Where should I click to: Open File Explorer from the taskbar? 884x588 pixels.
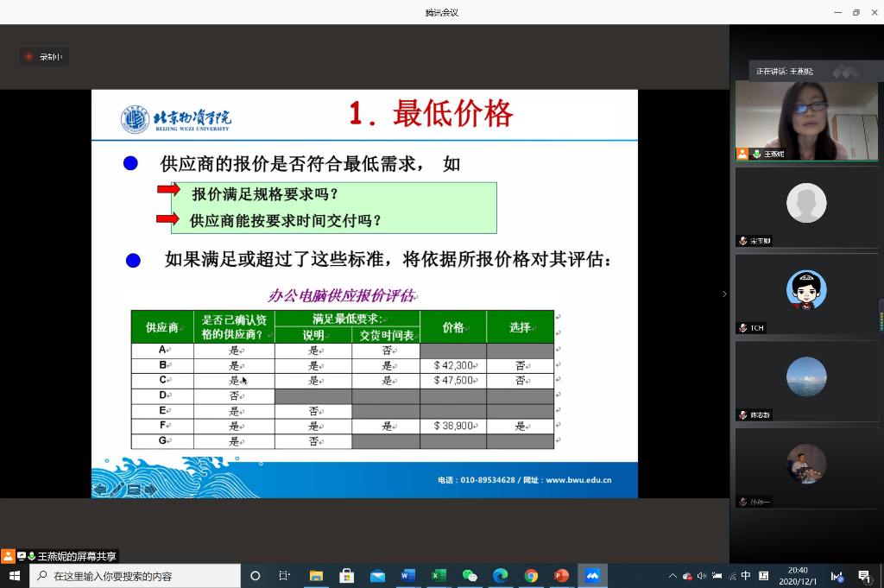click(x=316, y=576)
